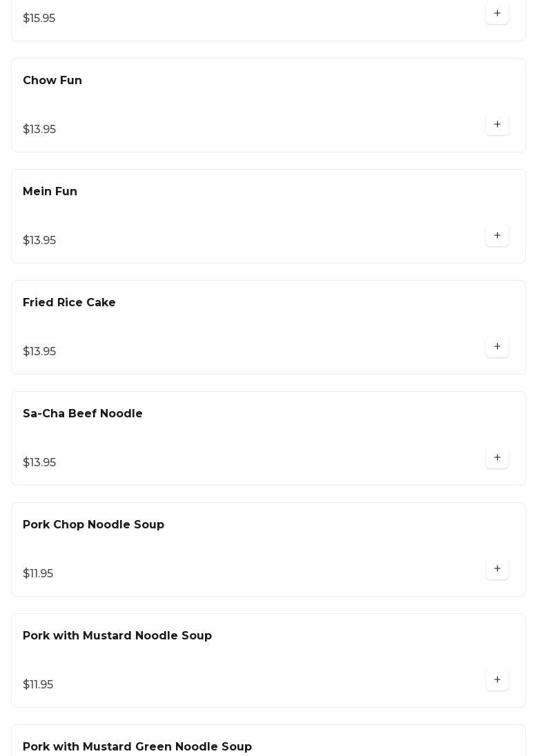
Task: Open the Chow Fun item title
Action: click(x=52, y=81)
